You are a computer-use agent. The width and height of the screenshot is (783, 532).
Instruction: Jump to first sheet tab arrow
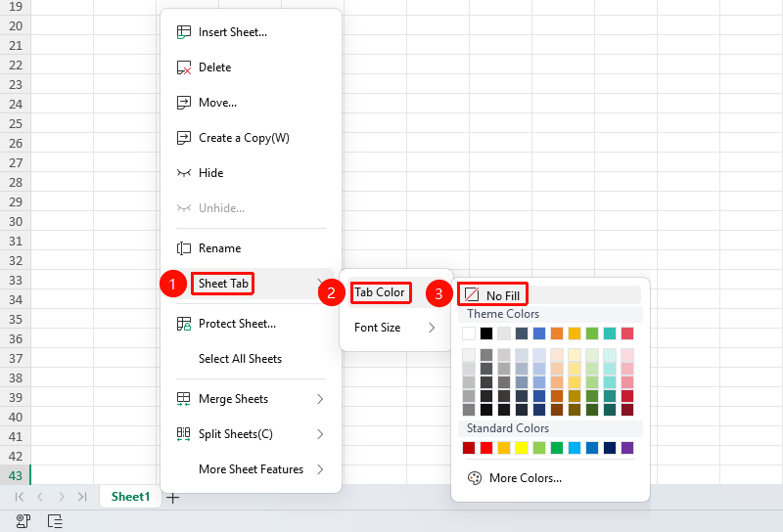coord(20,497)
